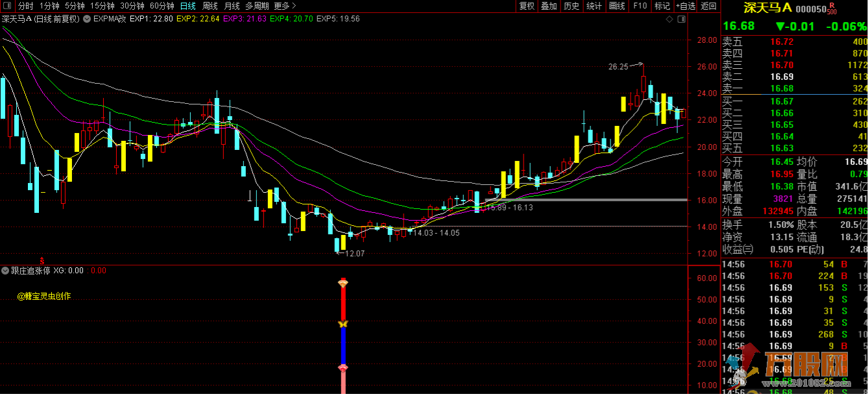Image resolution: width=868 pixels, height=394 pixels.
Task: Click the 卖三 16.70 ask row
Action: (794, 65)
